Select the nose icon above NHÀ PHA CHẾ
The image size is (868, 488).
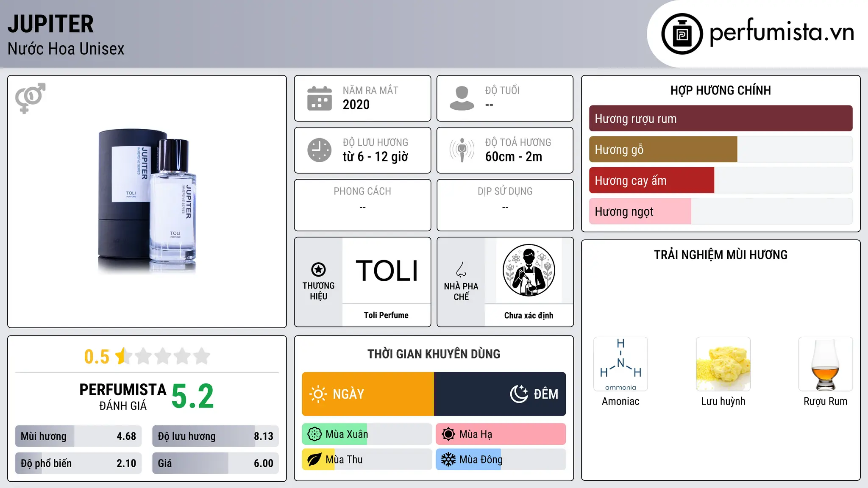[461, 269]
